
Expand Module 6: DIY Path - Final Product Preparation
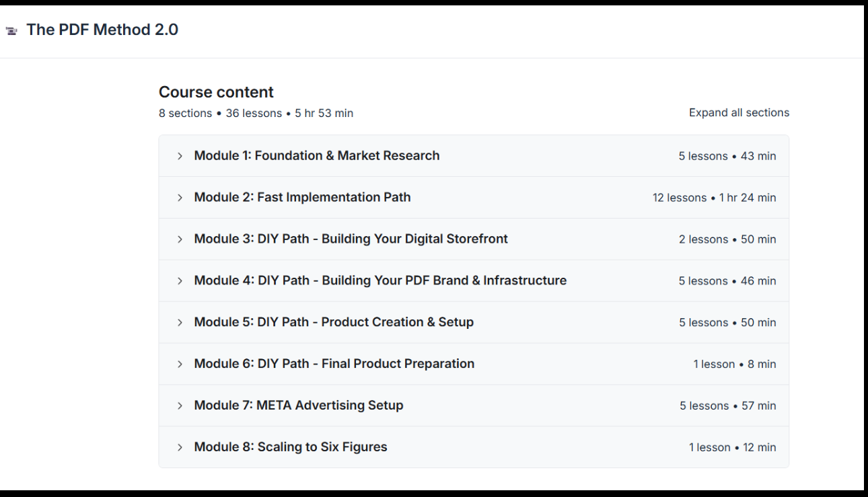[x=180, y=363]
